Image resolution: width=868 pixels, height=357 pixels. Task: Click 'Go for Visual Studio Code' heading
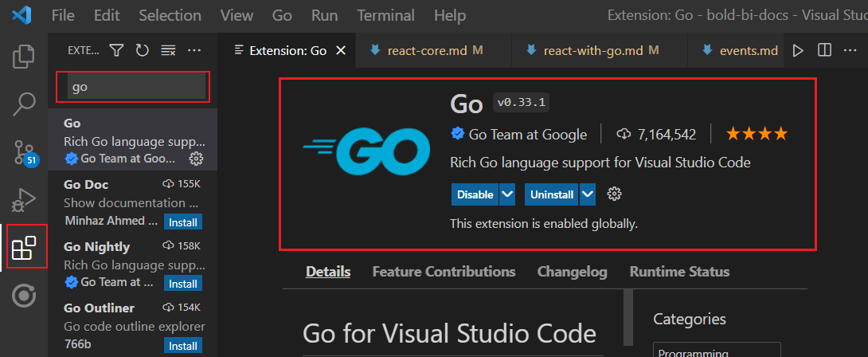point(449,334)
